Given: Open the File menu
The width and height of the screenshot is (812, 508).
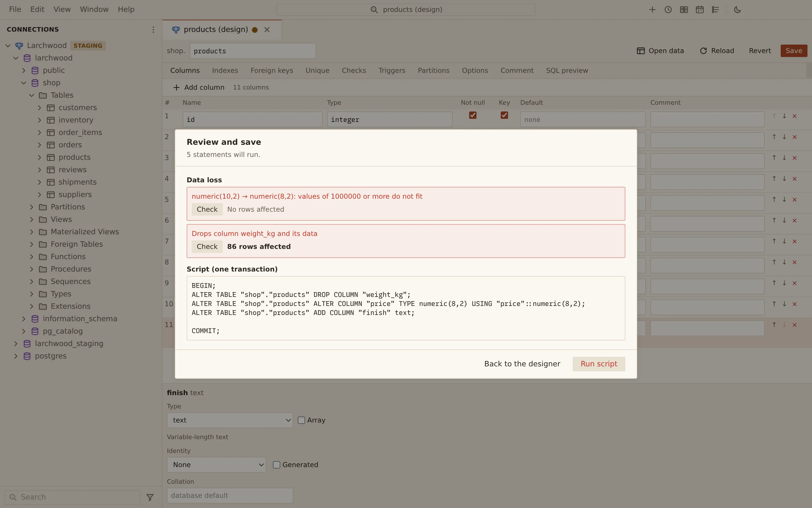Looking at the screenshot, I should tap(15, 9).
